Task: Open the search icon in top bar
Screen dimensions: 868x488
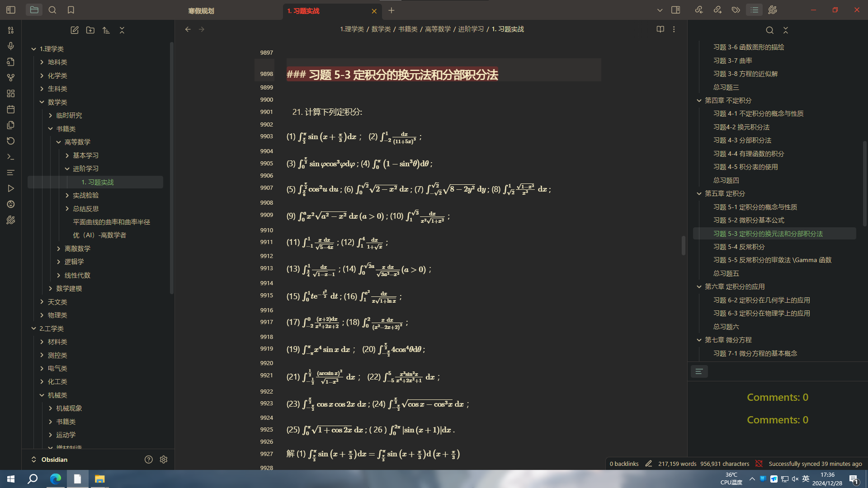Action: [52, 10]
